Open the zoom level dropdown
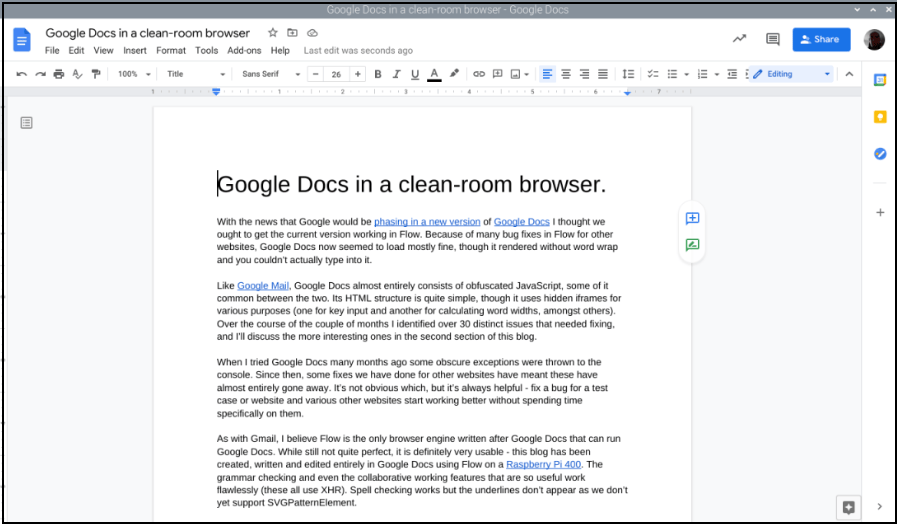Screen dimensions: 897x524 134,74
